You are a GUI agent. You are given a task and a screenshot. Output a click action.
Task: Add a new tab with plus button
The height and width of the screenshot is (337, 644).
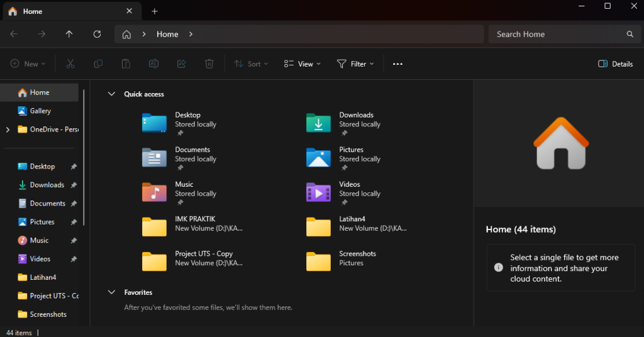coord(155,11)
